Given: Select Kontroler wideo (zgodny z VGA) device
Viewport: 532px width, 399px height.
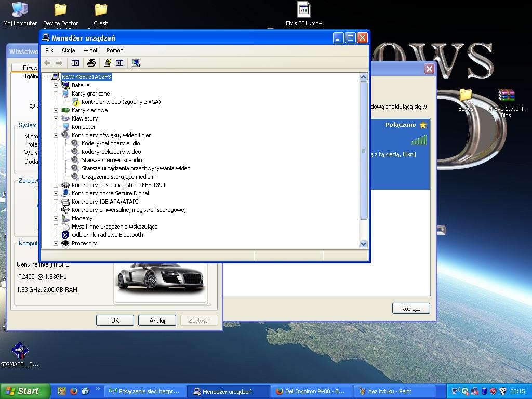Looking at the screenshot, I should click(121, 102).
